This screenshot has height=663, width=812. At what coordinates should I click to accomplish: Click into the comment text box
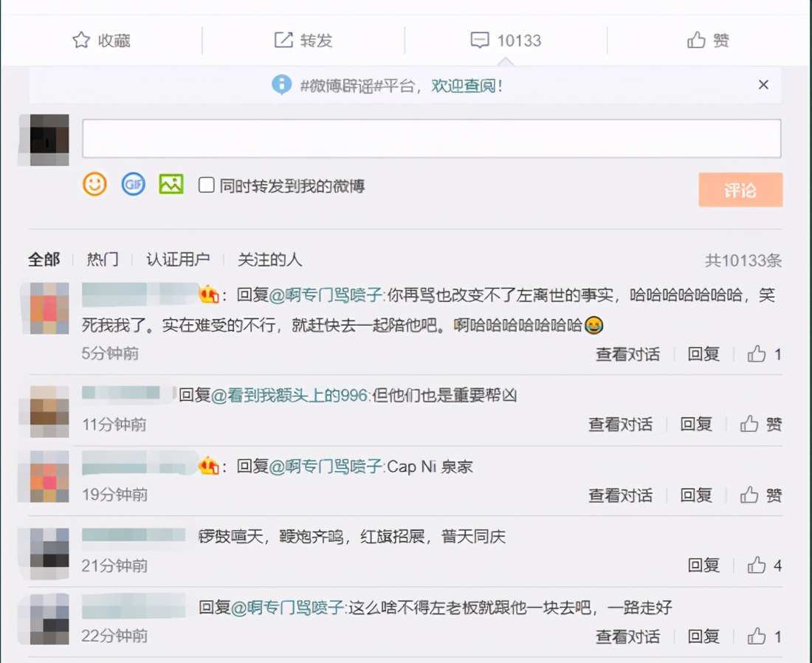pos(431,139)
